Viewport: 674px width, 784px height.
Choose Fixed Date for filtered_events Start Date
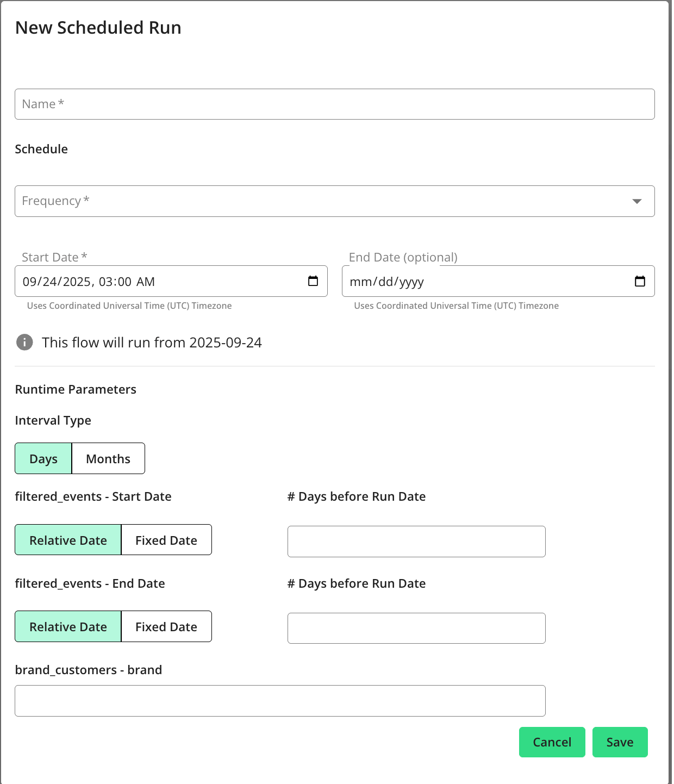[x=166, y=540]
